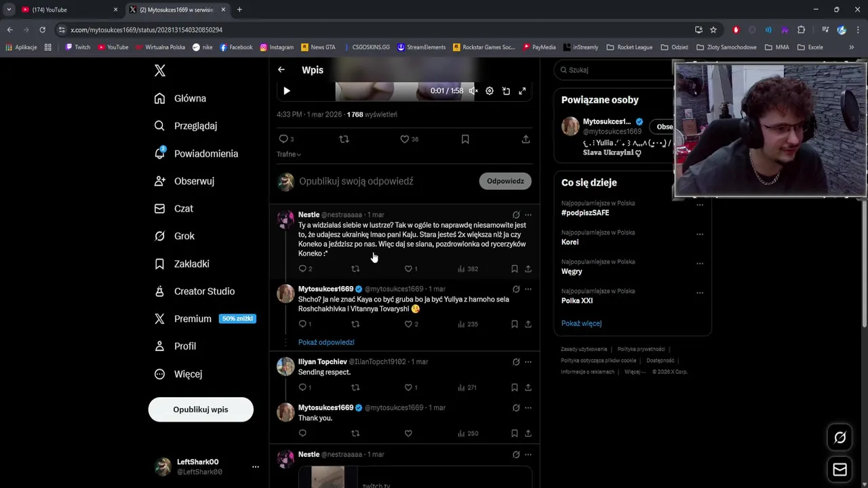
Task: Open Obserwuj follow suggestions
Action: point(184,181)
